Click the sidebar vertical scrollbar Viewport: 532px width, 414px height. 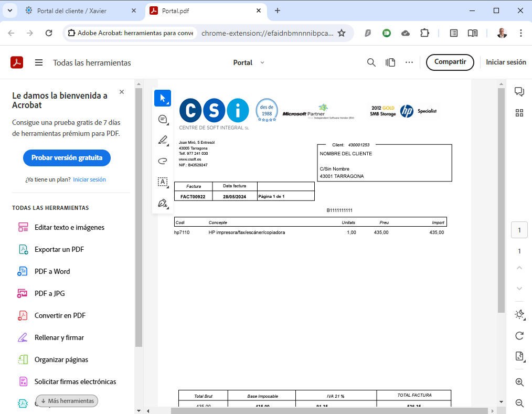click(x=139, y=217)
